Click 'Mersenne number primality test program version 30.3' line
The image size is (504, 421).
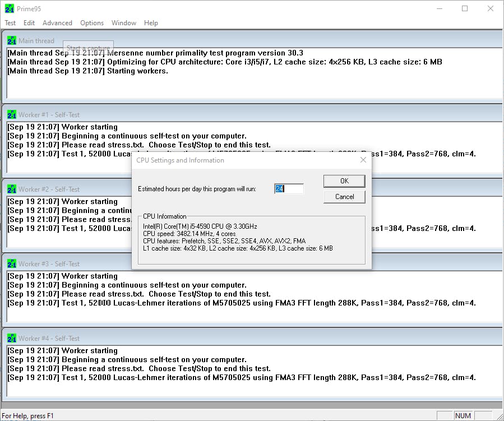point(155,53)
